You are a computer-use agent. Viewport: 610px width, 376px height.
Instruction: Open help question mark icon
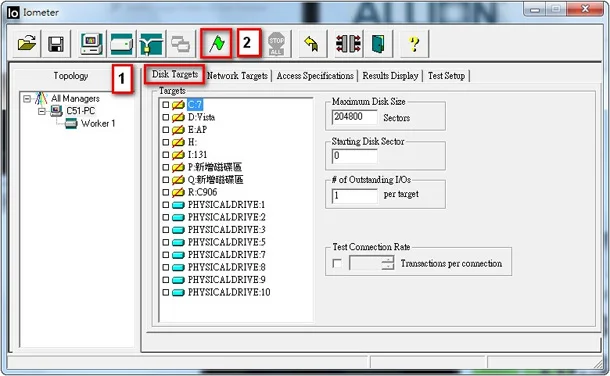coord(414,44)
